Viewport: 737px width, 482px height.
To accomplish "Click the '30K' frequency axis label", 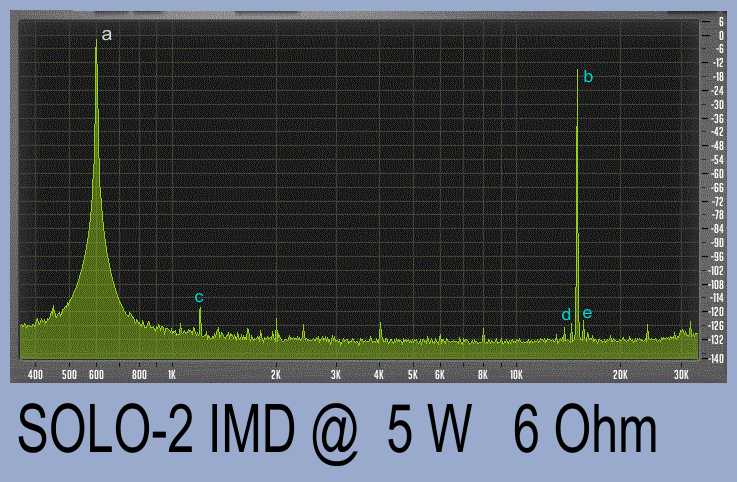I will (681, 375).
